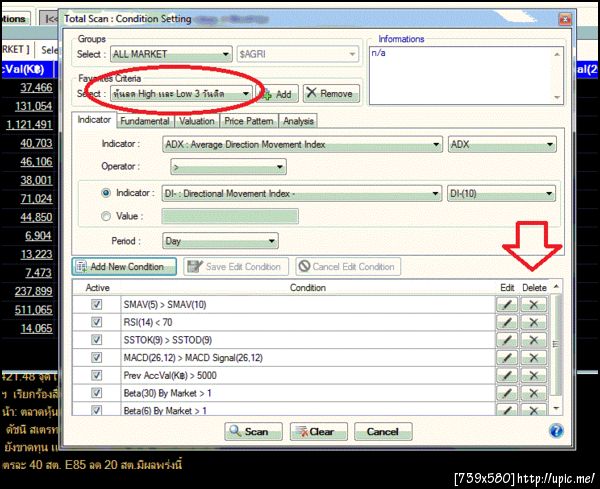Switch to the Price Pattern tab
Viewport: 600px width, 489px height.
[249, 121]
